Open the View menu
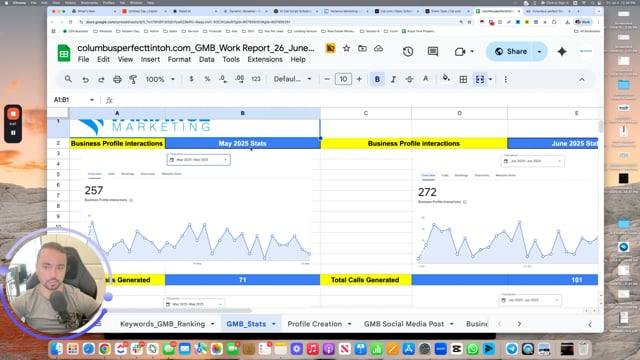 click(x=125, y=60)
